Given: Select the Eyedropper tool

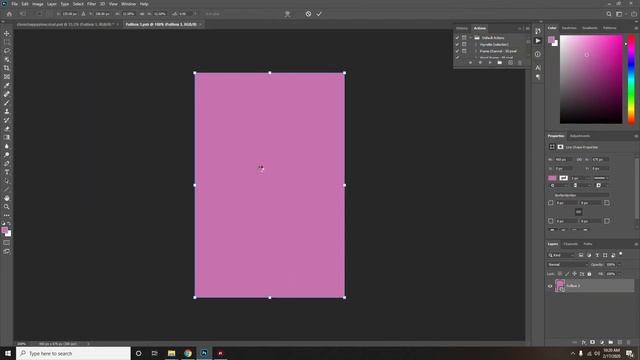Looking at the screenshot, I should [x=7, y=85].
